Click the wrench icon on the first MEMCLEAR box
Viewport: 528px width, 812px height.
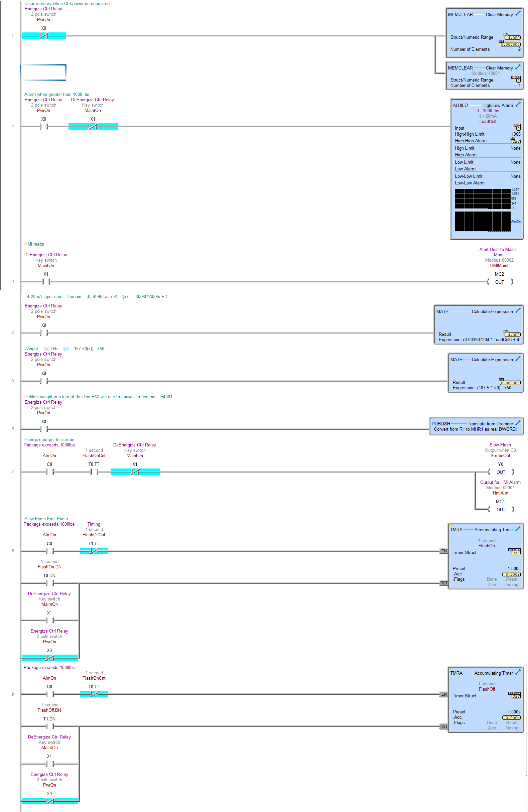click(518, 14)
